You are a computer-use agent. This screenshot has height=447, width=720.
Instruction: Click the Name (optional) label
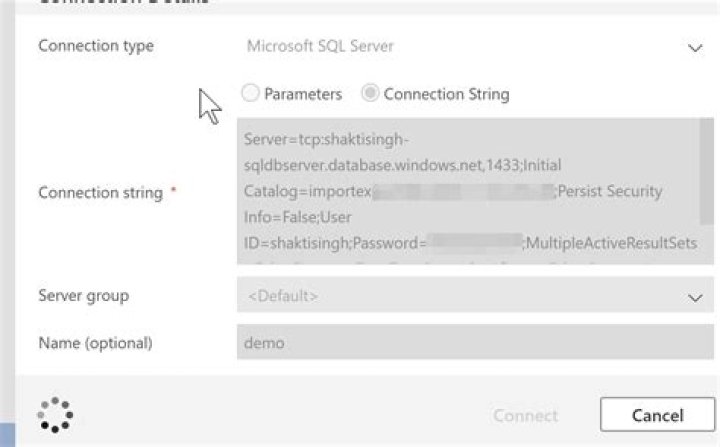(96, 343)
